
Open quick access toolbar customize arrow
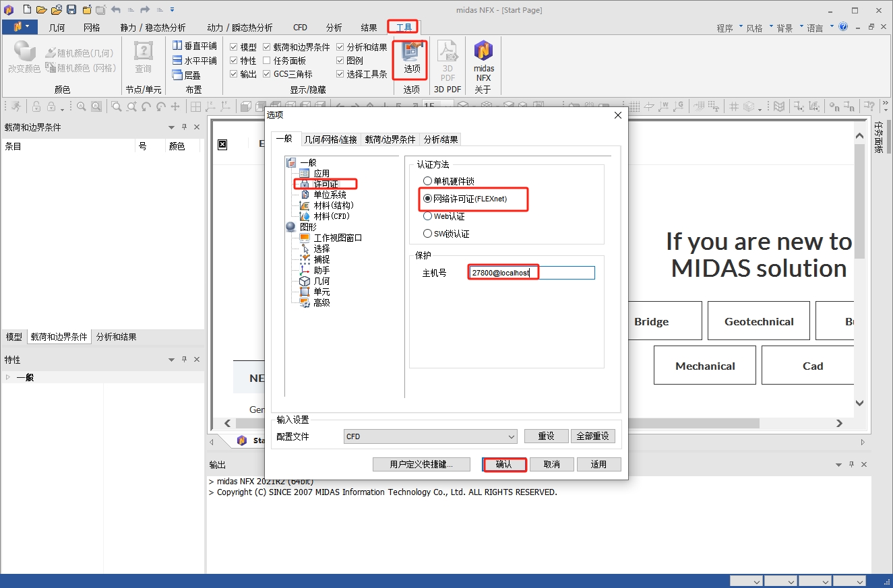[x=173, y=10]
